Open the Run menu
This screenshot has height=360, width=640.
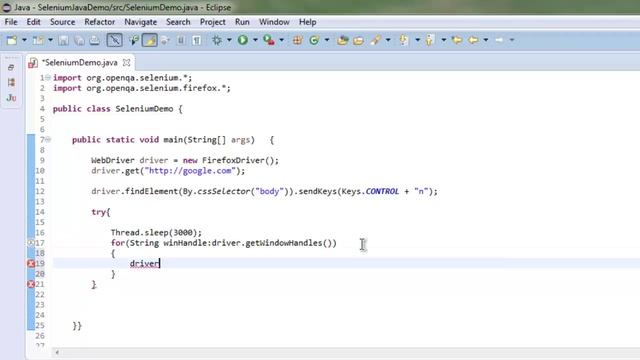click(x=242, y=22)
